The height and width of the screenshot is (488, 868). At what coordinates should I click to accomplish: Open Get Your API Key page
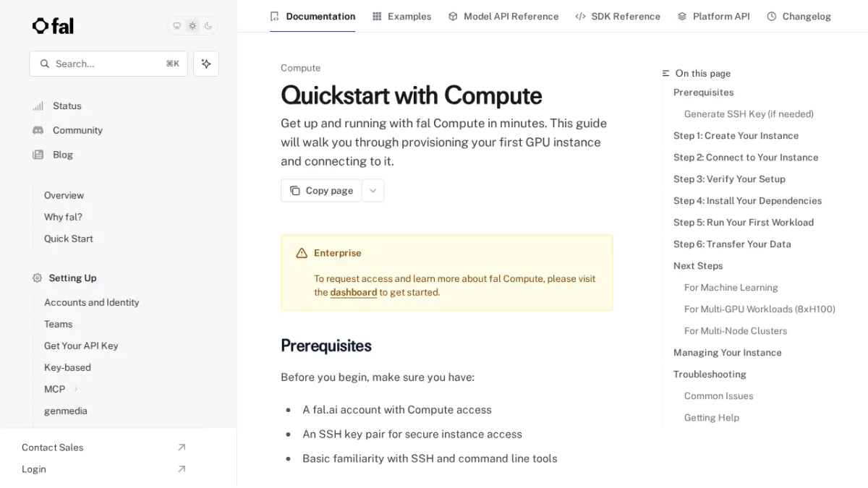tap(81, 346)
